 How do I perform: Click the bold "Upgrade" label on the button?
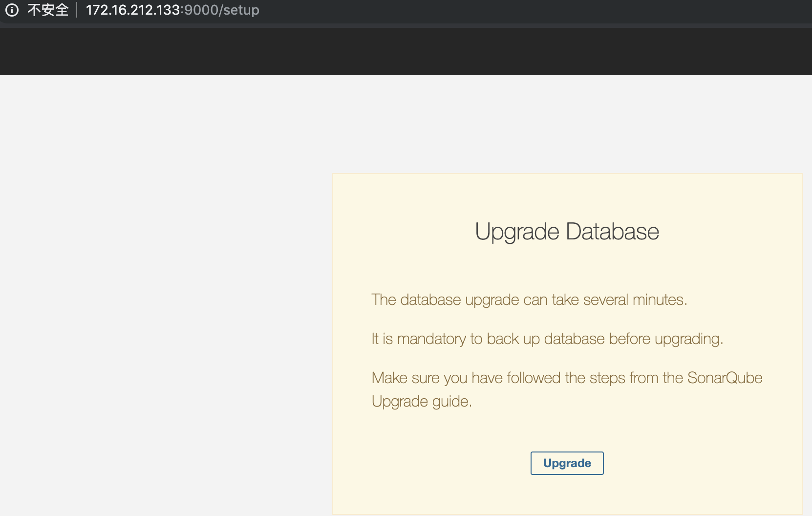click(x=567, y=463)
